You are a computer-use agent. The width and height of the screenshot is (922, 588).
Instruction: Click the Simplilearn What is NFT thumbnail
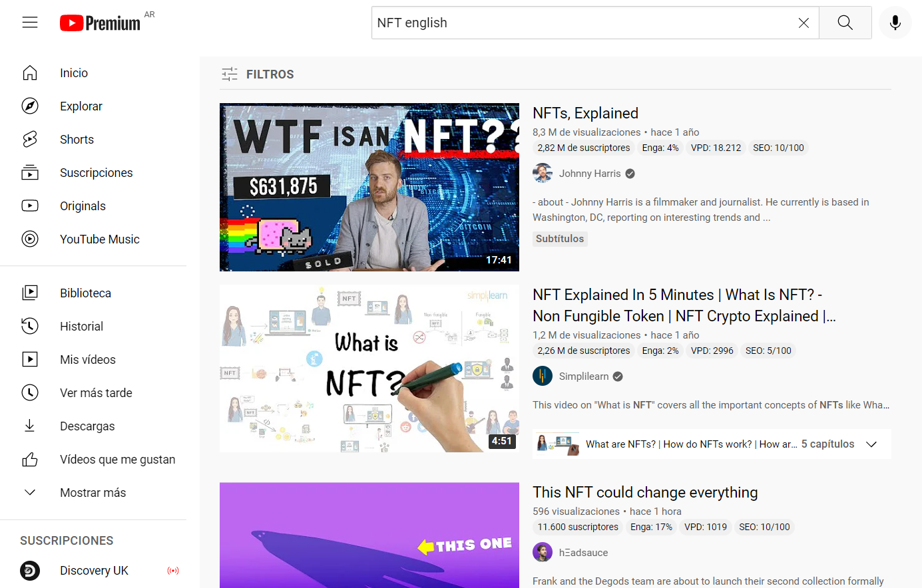tap(369, 368)
